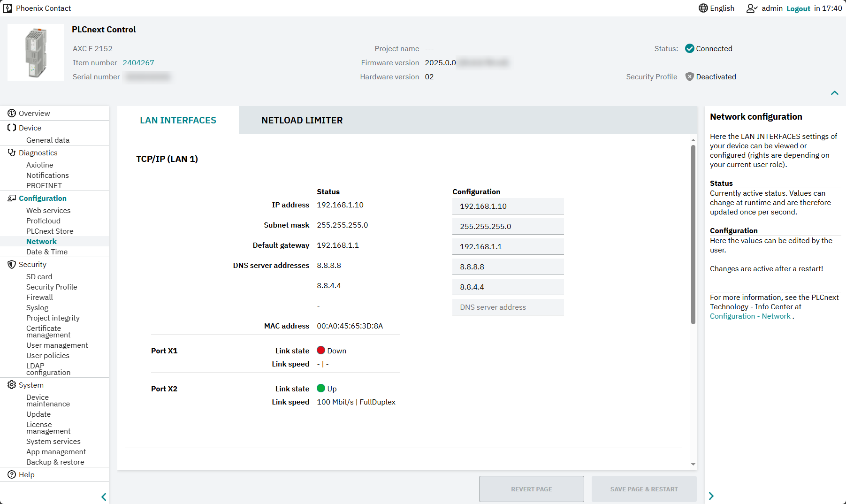
Task: Click the Configuration section icon
Action: click(x=12, y=198)
